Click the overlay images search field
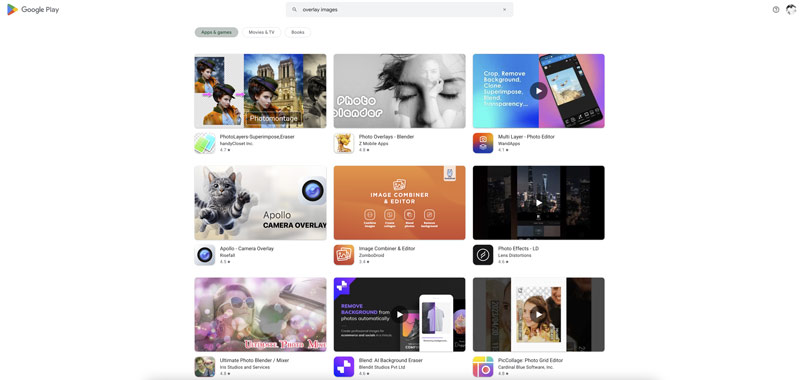The image size is (800, 380). pyautogui.click(x=399, y=10)
